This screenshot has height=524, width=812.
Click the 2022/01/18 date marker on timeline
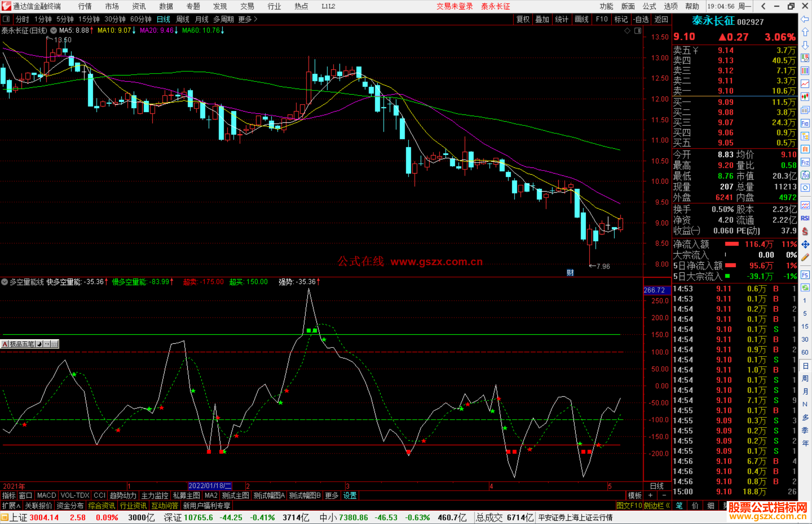[210, 486]
